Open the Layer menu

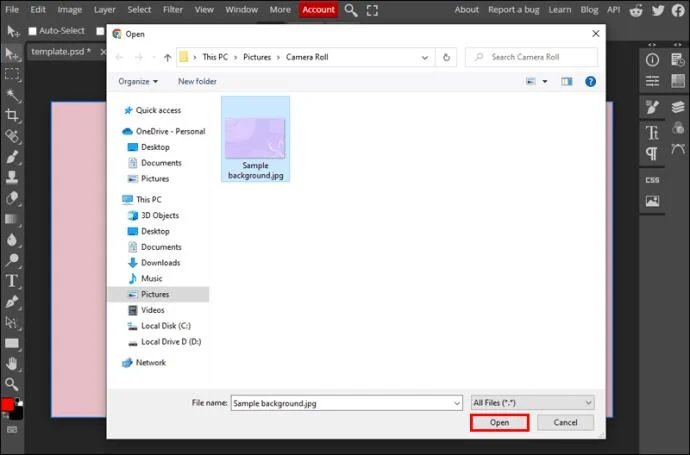(x=104, y=10)
